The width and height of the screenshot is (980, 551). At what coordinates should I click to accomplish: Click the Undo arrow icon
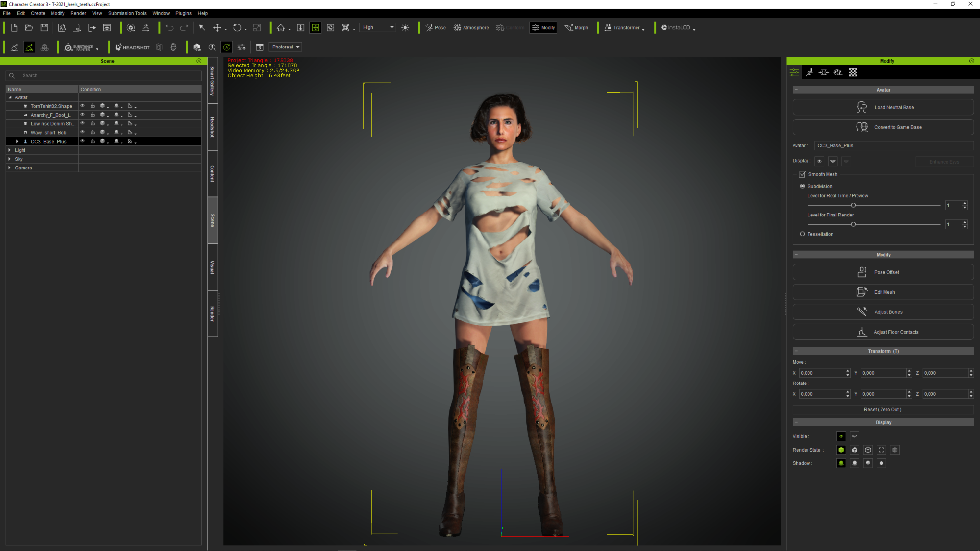[x=170, y=28]
